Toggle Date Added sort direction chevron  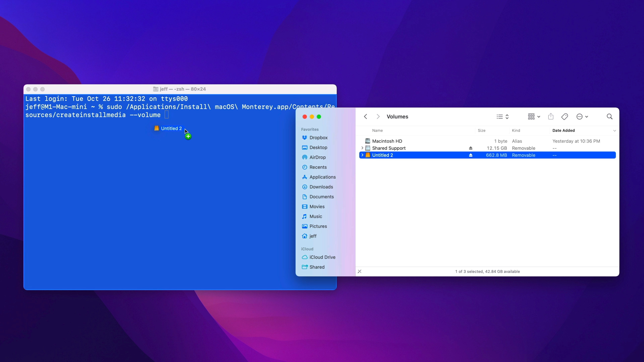tap(614, 131)
